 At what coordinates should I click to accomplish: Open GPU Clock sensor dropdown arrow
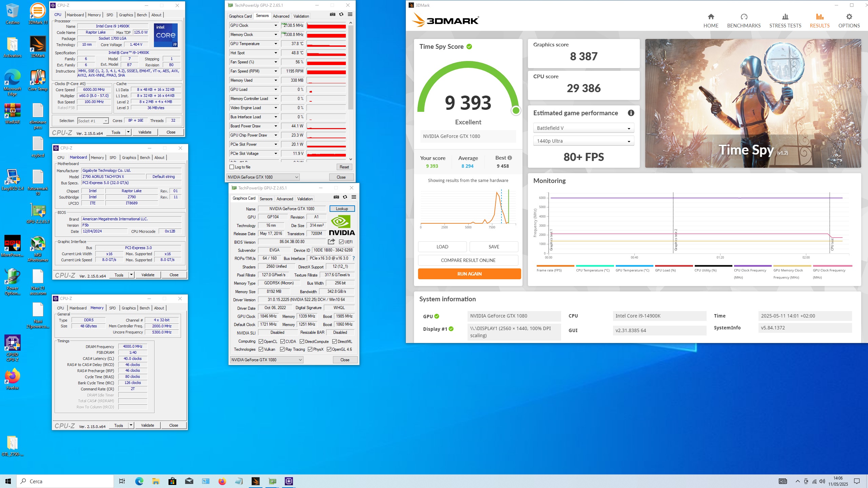tap(276, 25)
